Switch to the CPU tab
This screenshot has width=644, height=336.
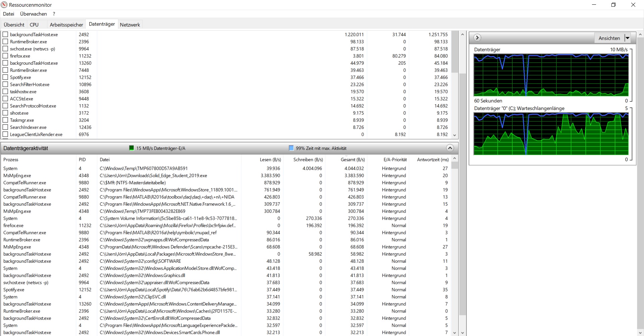tap(34, 25)
